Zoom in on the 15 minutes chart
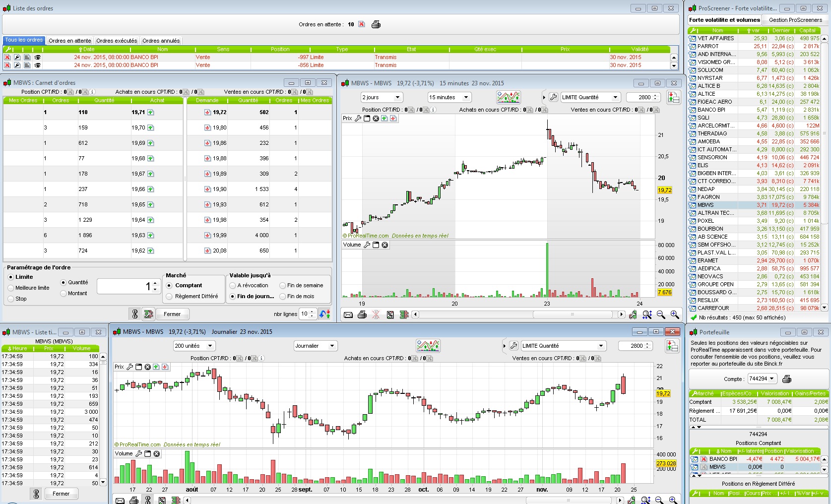Screen dimensions: 831x504 click(675, 315)
